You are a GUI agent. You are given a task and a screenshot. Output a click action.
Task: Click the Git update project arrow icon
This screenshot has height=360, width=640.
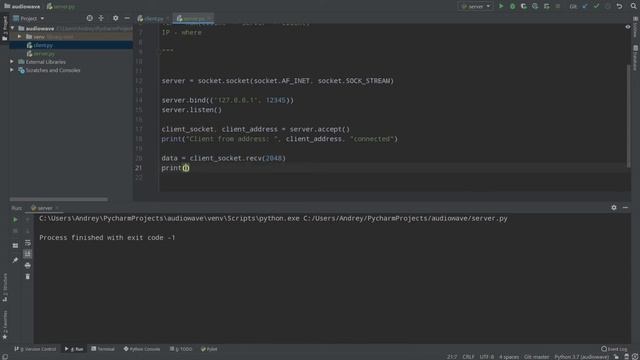(x=585, y=6)
